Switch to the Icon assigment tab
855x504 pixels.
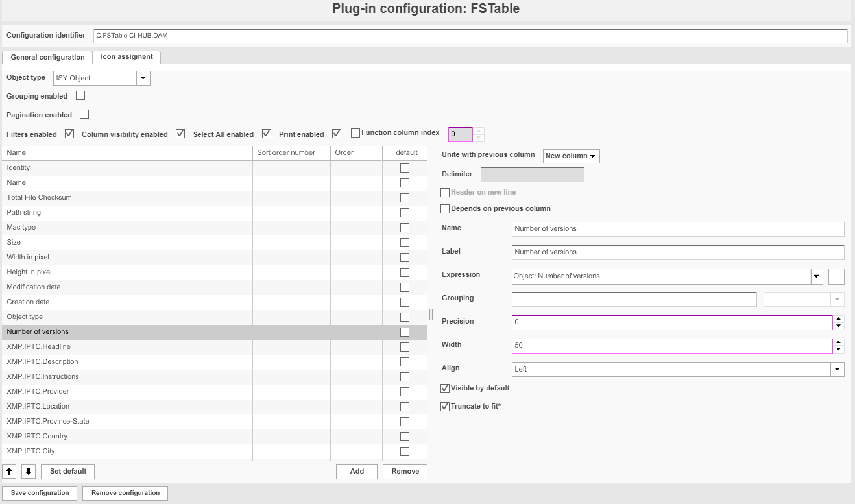(126, 57)
